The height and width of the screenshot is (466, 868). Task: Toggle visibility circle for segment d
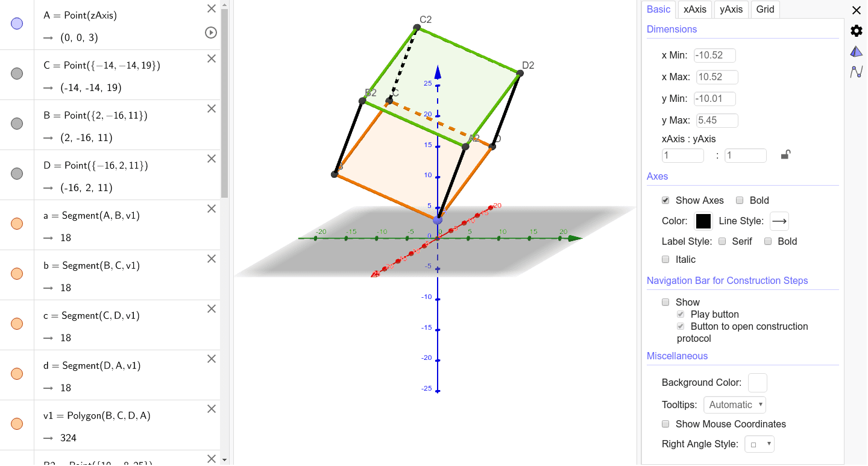[17, 374]
